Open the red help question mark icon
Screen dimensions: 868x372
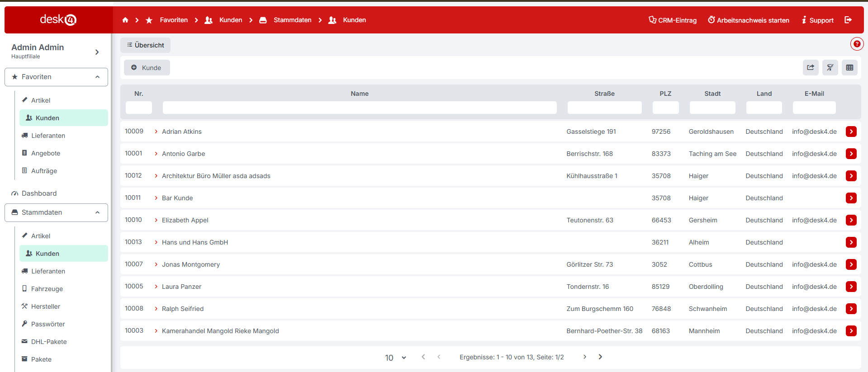(856, 44)
